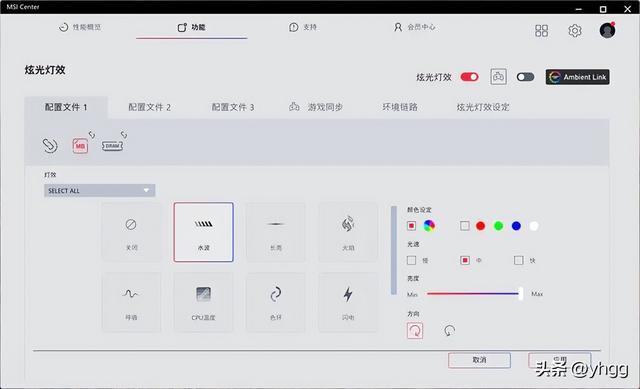This screenshot has height=389, width=640.
Task: Check the custom color checkbox before the red swatch
Action: pyautogui.click(x=464, y=226)
